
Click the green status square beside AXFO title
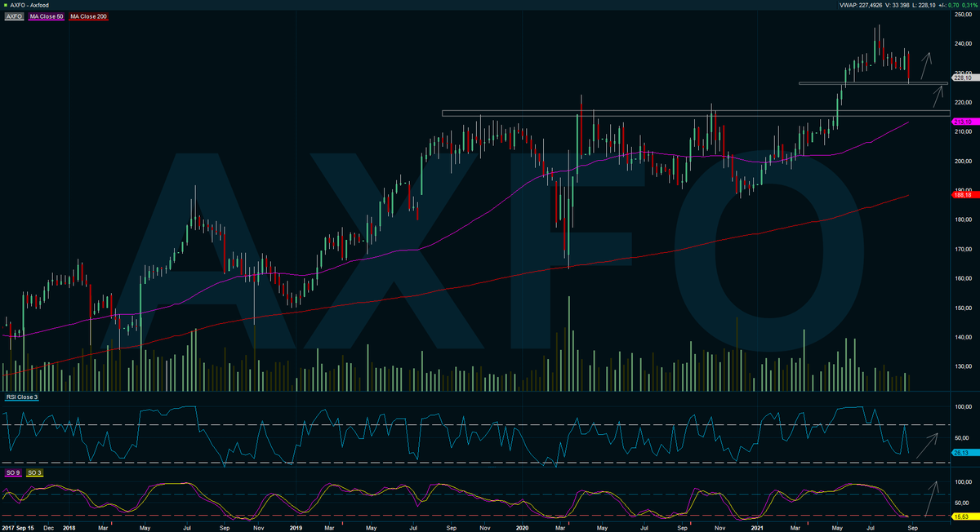pos(7,5)
